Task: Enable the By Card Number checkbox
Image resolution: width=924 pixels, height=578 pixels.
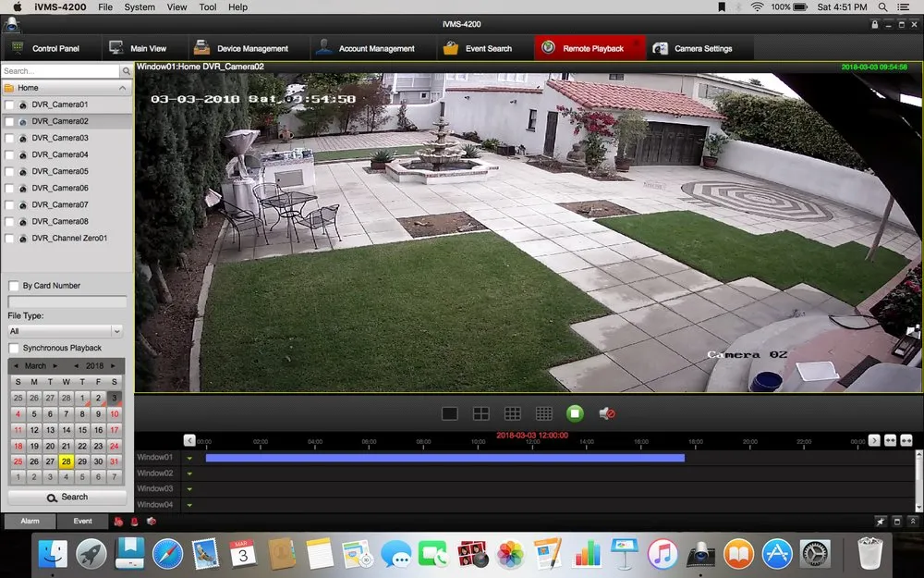Action: tap(14, 286)
